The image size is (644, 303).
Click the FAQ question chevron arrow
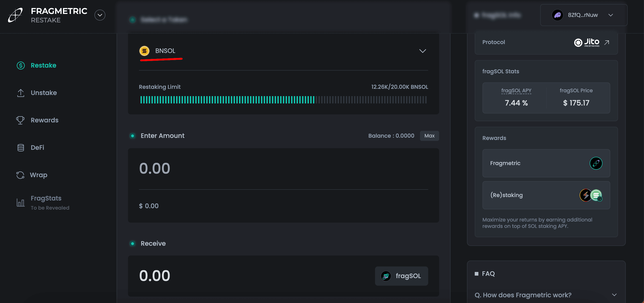click(x=614, y=295)
